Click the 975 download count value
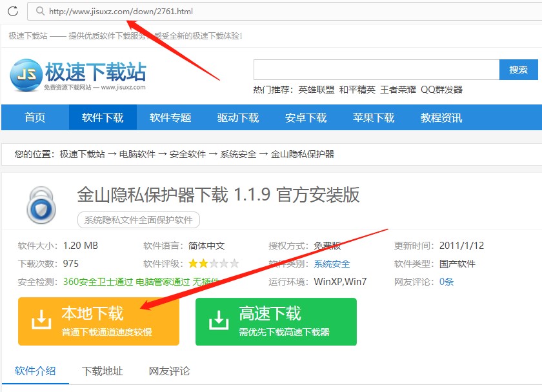542x392 pixels. click(x=71, y=264)
